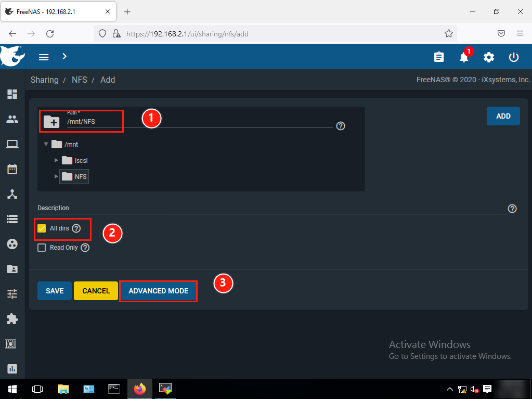This screenshot has width=532, height=399.
Task: Open the tracking protection shield
Action: 102,33
